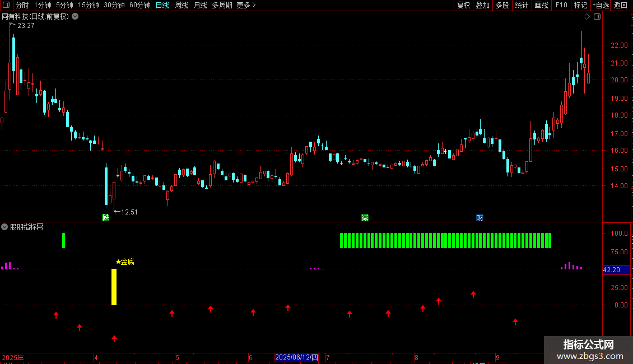Click the 标记 mark button

coord(580,5)
